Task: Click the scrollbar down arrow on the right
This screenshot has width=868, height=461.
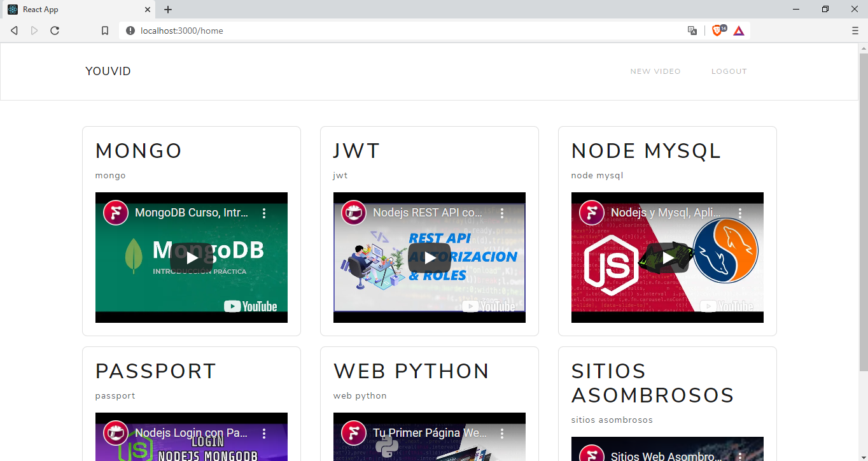Action: point(864,457)
